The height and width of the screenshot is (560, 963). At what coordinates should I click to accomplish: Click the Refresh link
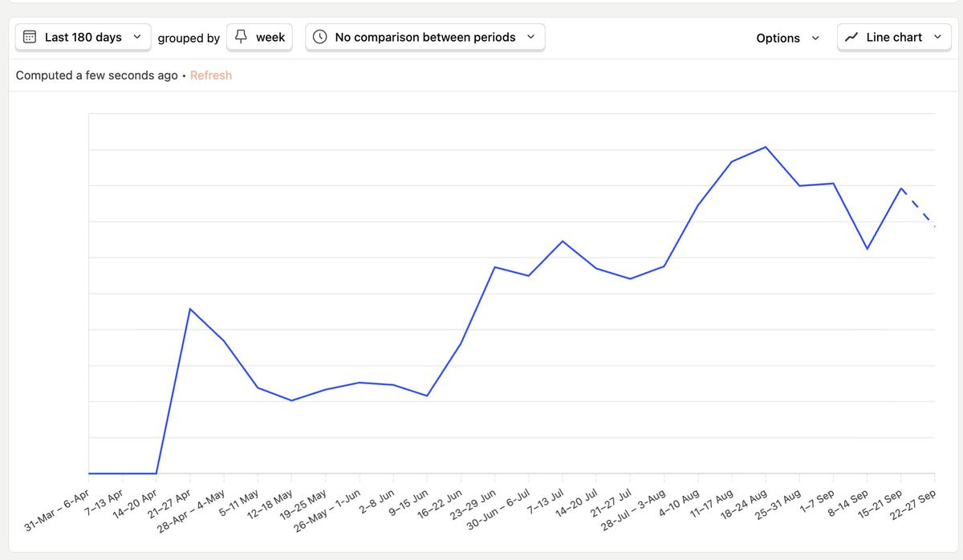click(x=211, y=75)
